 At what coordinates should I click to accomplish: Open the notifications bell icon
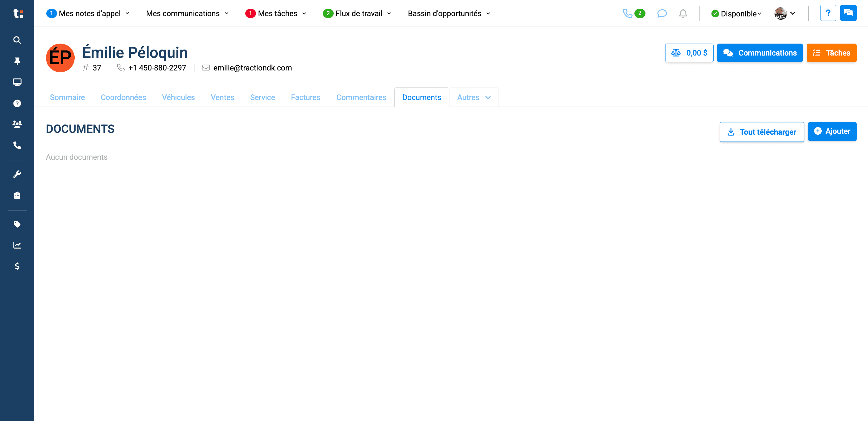click(x=683, y=13)
